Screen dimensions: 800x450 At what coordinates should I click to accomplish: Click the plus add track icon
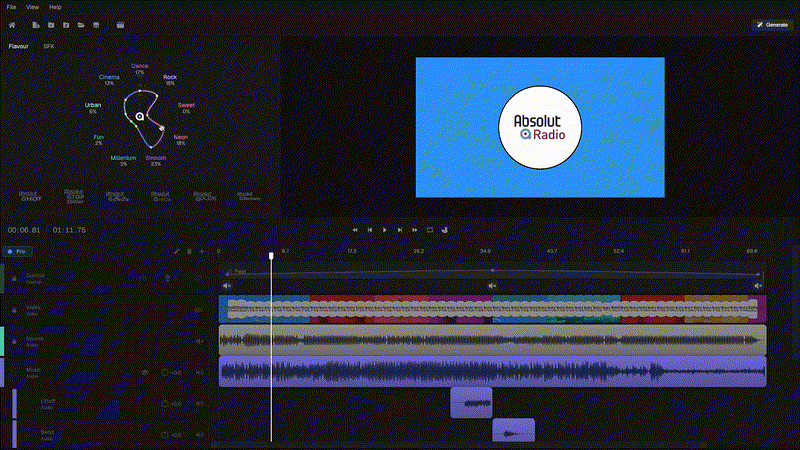[202, 252]
